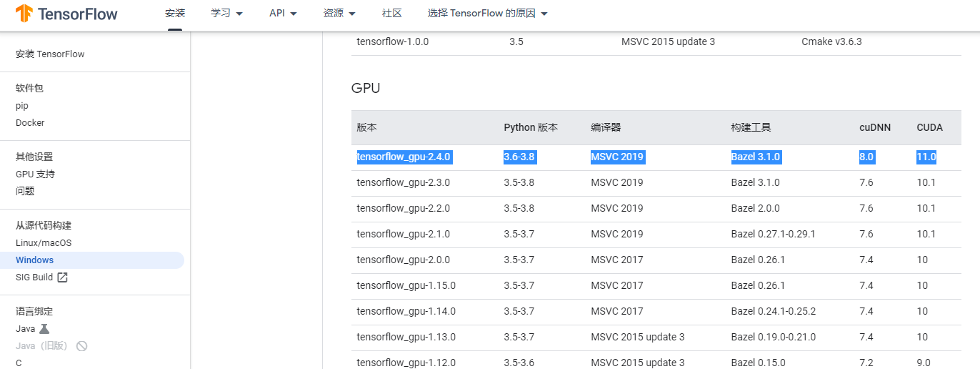Click the highlighted MSVC 2019 cell
980x369 pixels.
pyautogui.click(x=617, y=157)
